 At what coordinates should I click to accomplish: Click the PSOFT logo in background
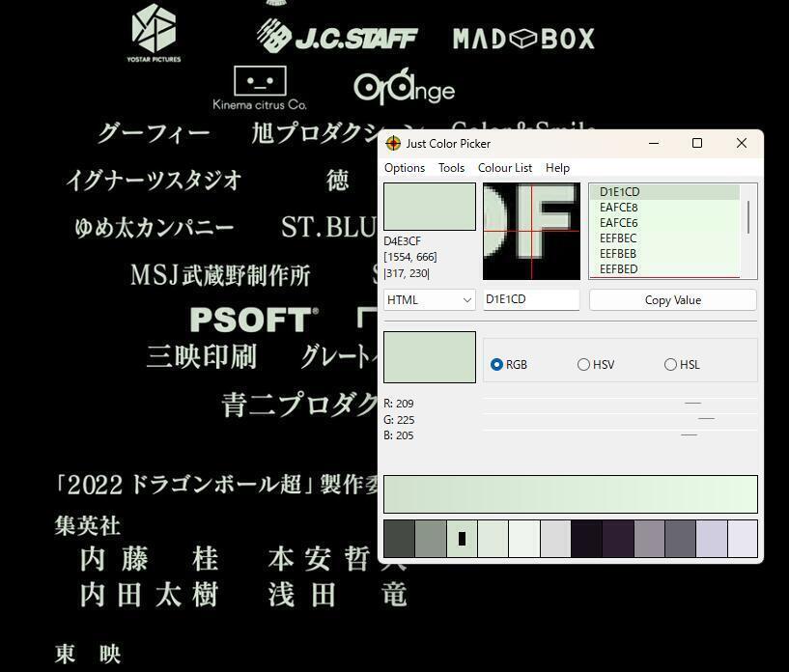(x=254, y=320)
